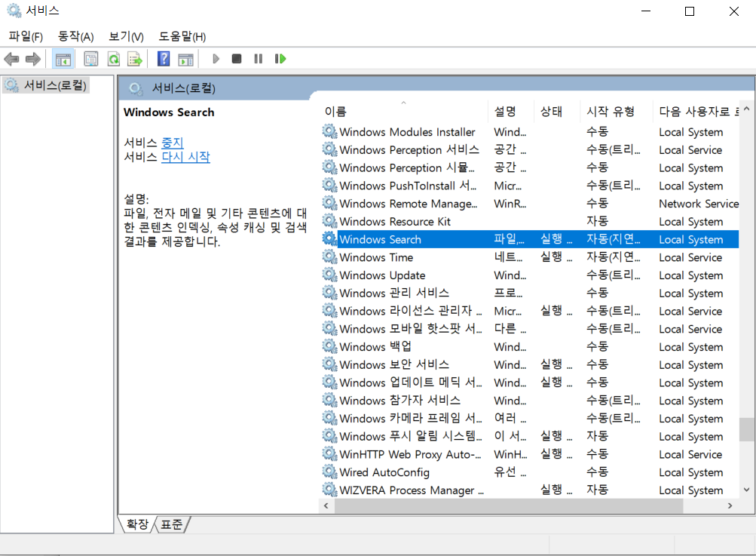Click the gear icon of WIZVERA Process Manager
756x556 pixels.
click(x=330, y=490)
